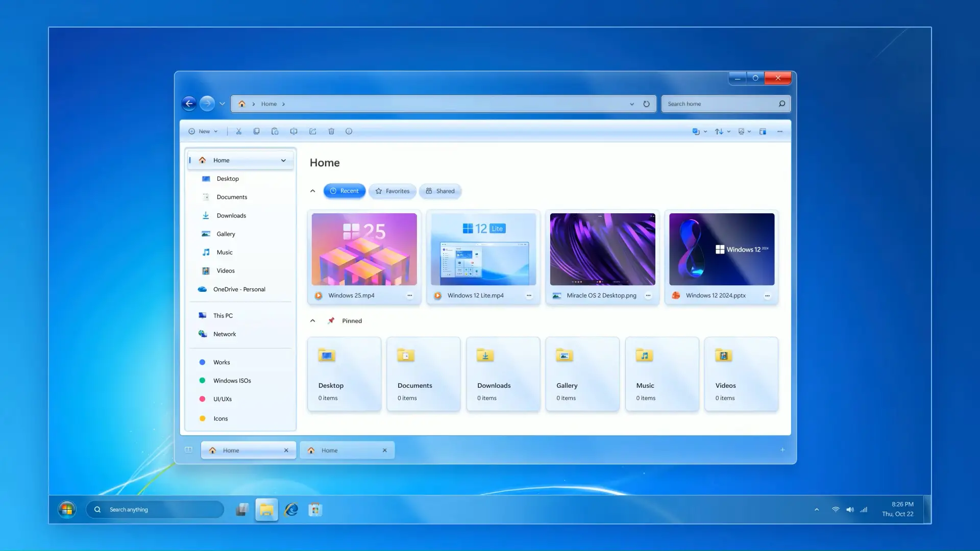
Task: Click the volume speaker tray icon
Action: point(850,509)
